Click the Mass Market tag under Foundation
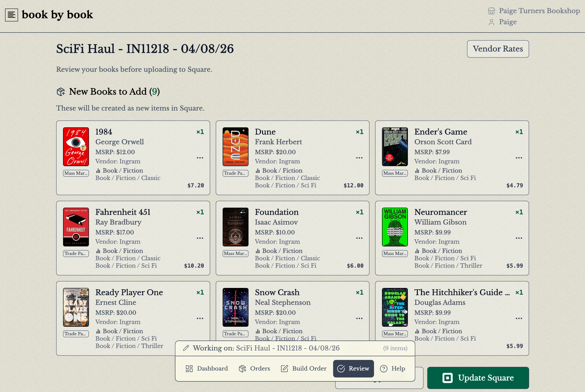The height and width of the screenshot is (392, 585). (235, 254)
